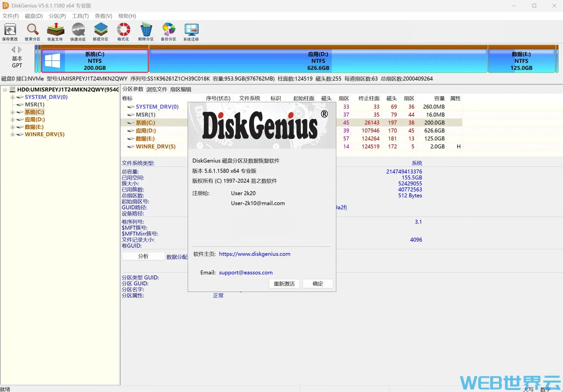Click the 序号(状态) column header
This screenshot has height=392, width=563.
point(218,98)
